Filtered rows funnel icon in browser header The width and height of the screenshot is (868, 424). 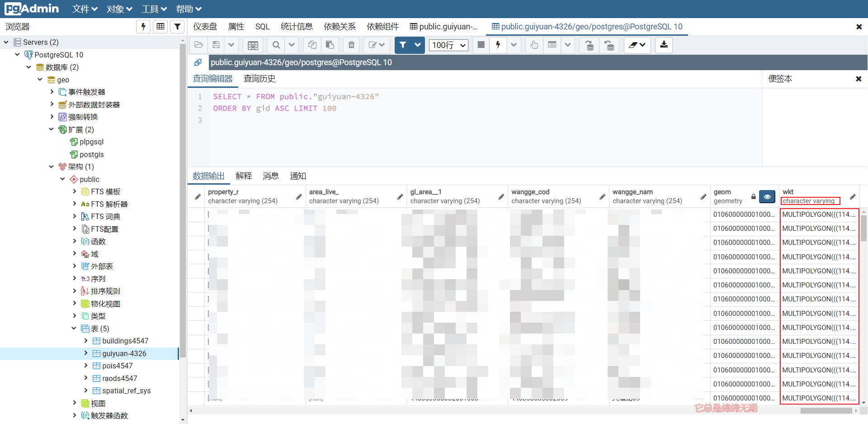coord(178,27)
